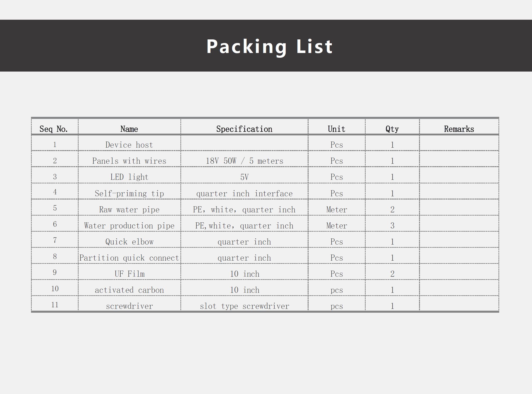
Task: Select the Device host cell
Action: 129,145
